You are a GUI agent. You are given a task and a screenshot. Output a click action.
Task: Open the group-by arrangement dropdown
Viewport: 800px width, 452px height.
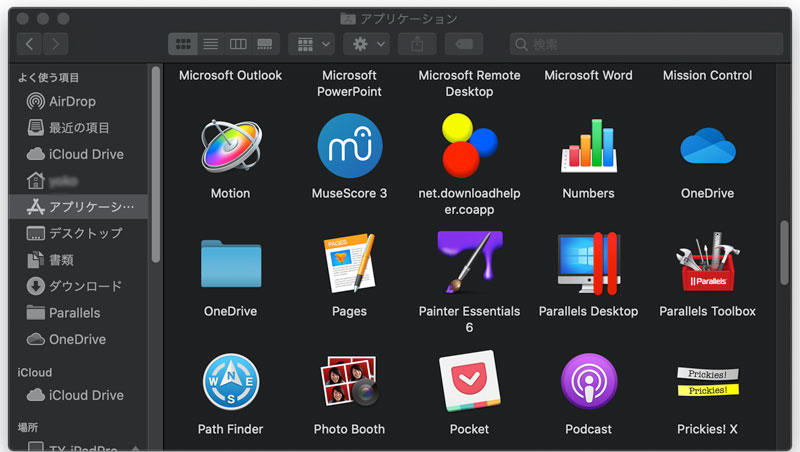[312, 44]
